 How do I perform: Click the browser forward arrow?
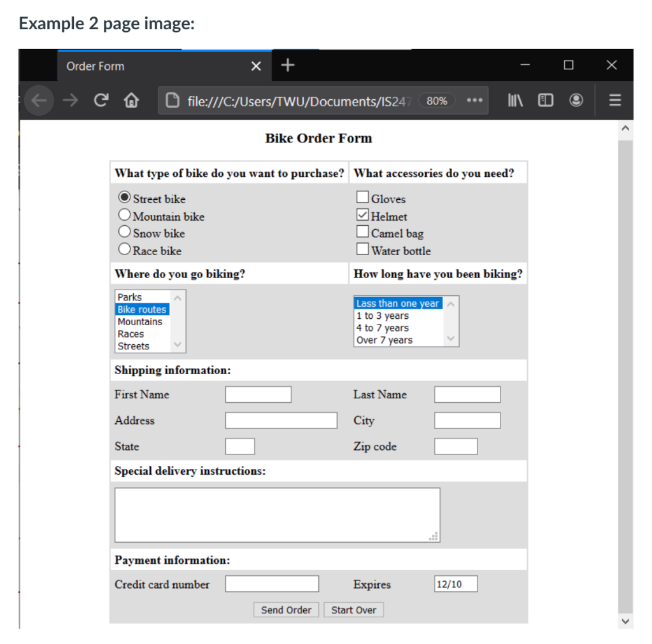click(70, 100)
